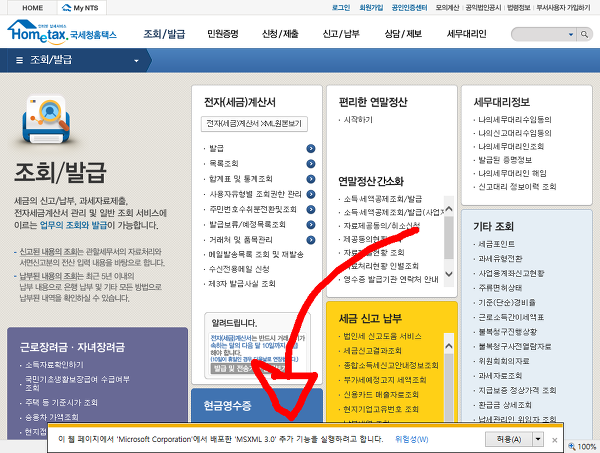Click the 모의계산 top link
The image size is (600, 453).
447,8
